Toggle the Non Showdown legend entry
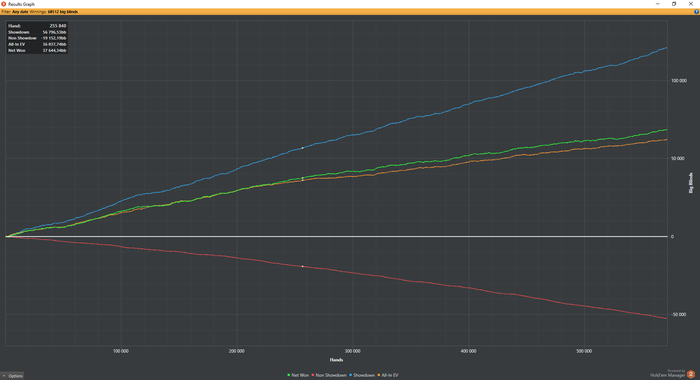 pyautogui.click(x=329, y=375)
